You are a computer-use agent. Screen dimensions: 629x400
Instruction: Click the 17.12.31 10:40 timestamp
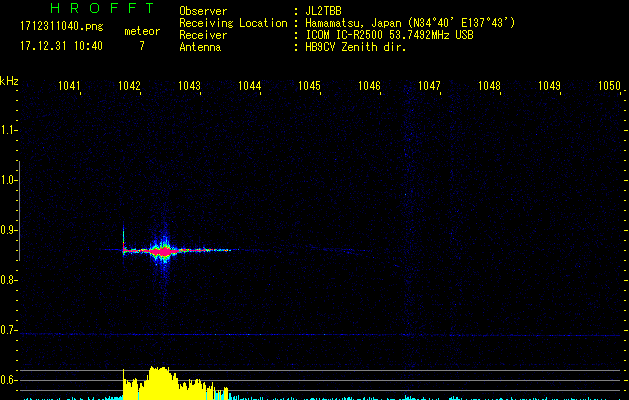(x=61, y=46)
